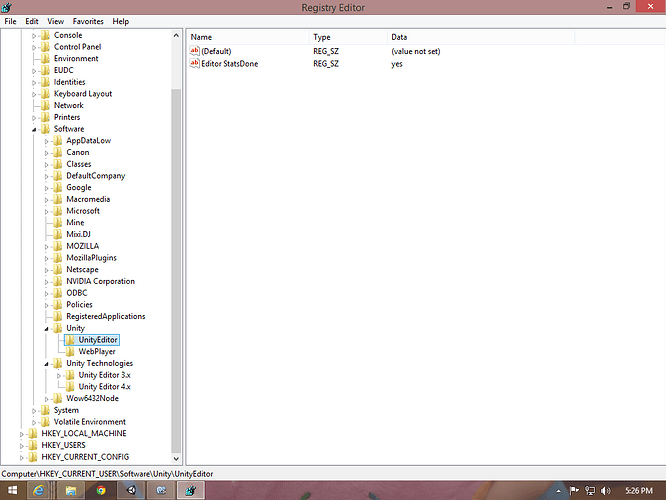Select the Volatile Environment key
The width and height of the screenshot is (666, 500).
[x=90, y=422]
